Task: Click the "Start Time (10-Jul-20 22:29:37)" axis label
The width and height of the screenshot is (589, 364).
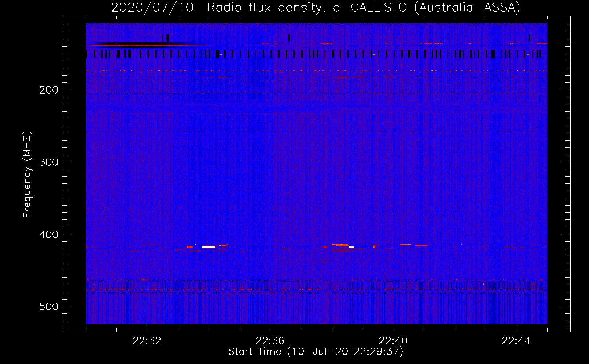Action: tap(316, 352)
